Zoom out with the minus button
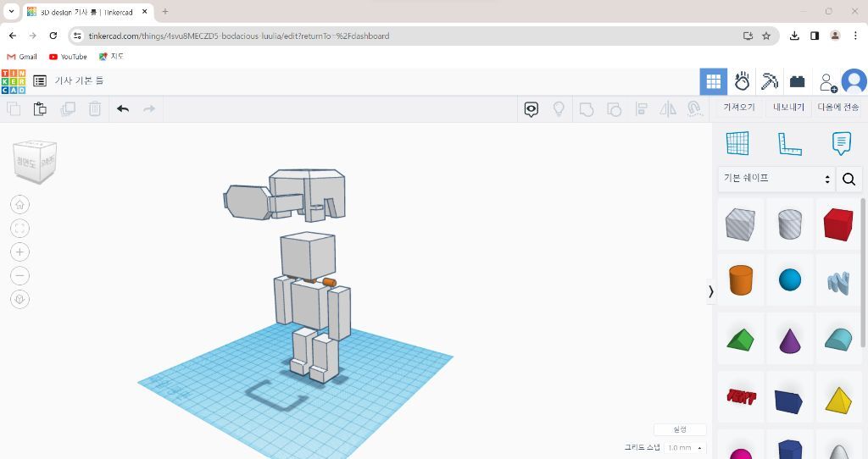868x459 pixels. (x=20, y=275)
